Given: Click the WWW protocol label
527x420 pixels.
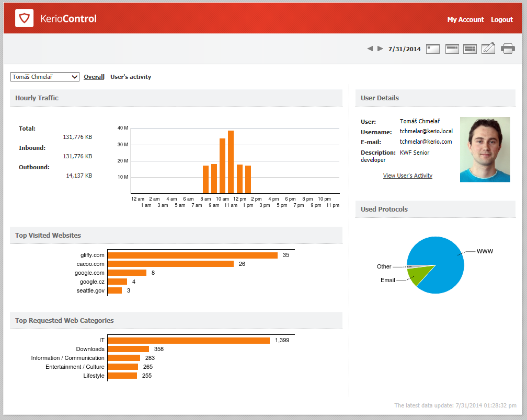Looking at the screenshot, I should point(485,251).
